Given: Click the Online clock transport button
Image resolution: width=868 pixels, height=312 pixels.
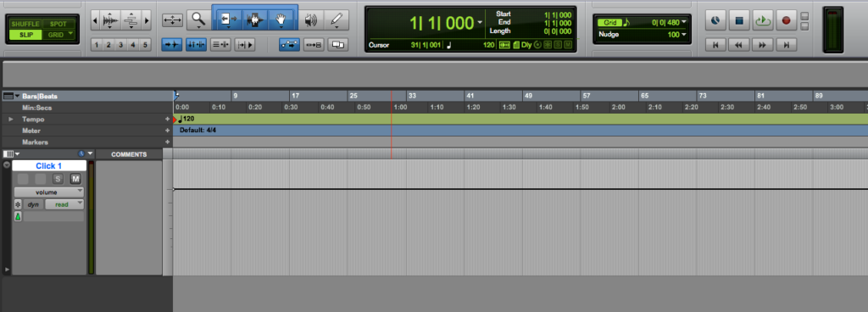Looking at the screenshot, I should (715, 20).
